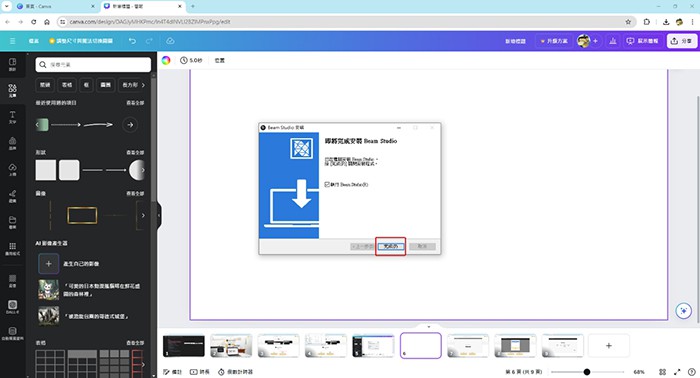The height and width of the screenshot is (378, 700).
Task: Select the 表格 element category chip
Action: (67, 85)
